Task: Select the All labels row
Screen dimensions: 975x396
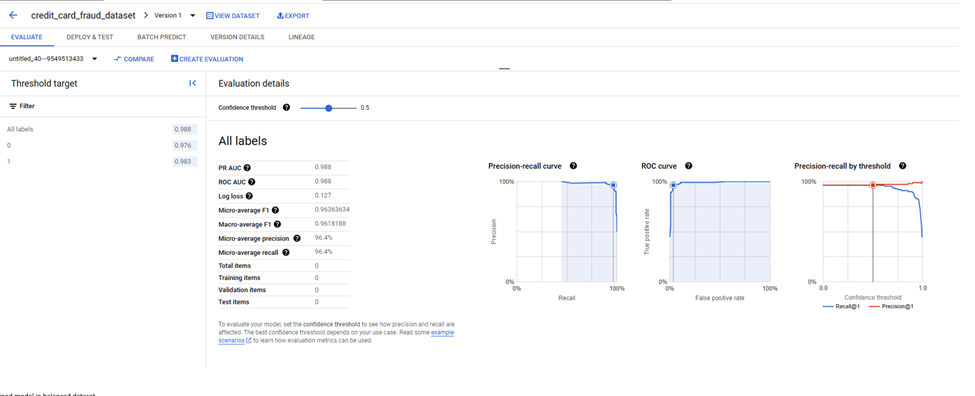Action: coord(102,129)
